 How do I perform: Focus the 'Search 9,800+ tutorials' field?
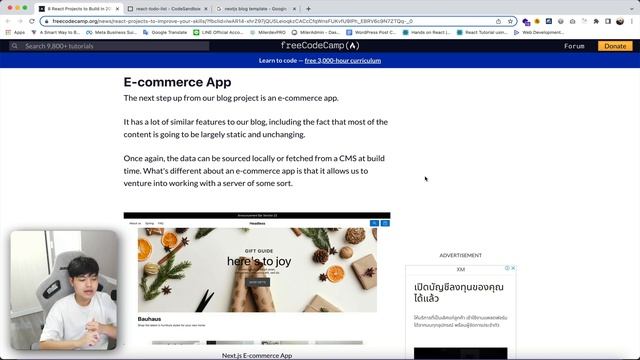click(x=109, y=46)
